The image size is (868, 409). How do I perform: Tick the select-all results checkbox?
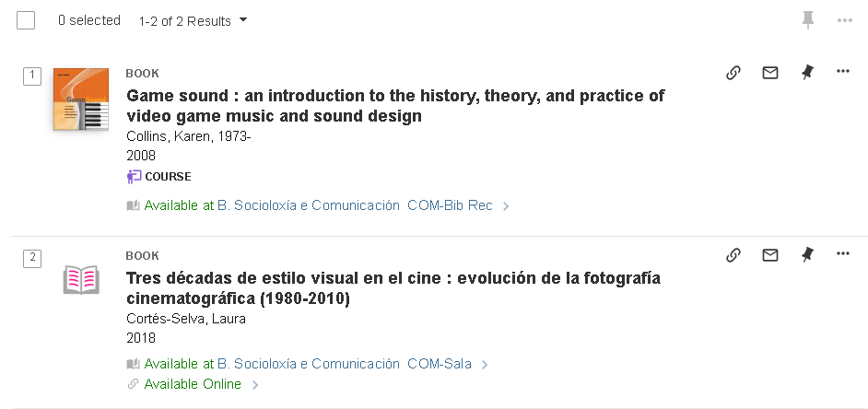(x=26, y=20)
